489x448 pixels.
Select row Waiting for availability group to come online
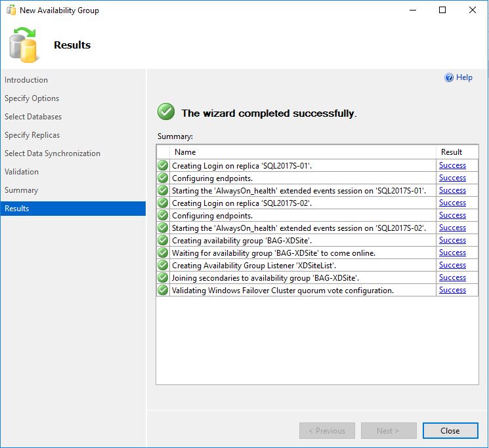pyautogui.click(x=274, y=253)
